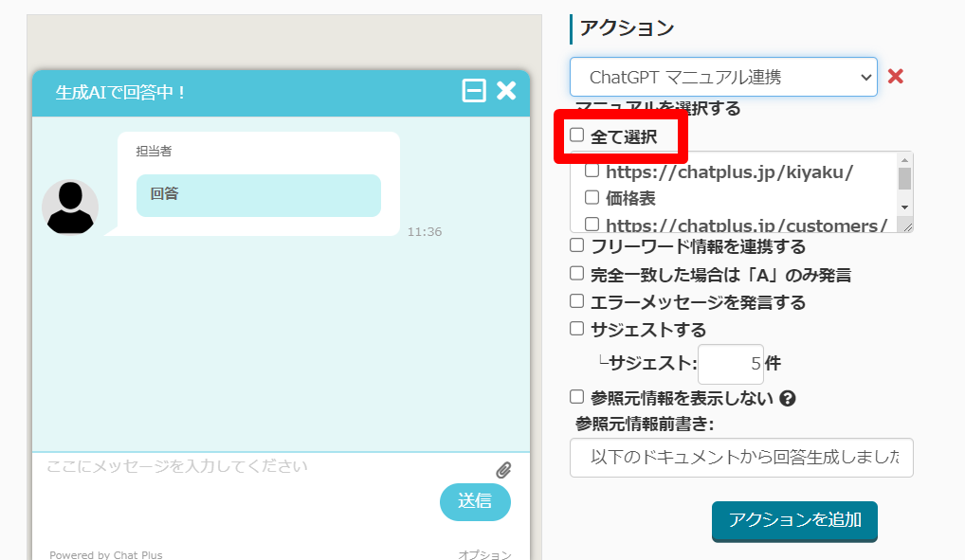Open help tooltip question mark icon
The width and height of the screenshot is (965, 560).
pos(787,399)
